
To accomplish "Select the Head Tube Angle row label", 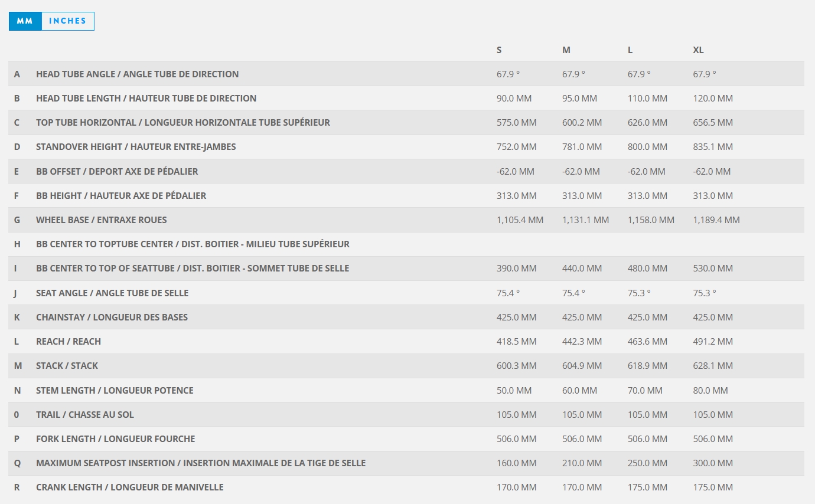I will click(x=137, y=74).
